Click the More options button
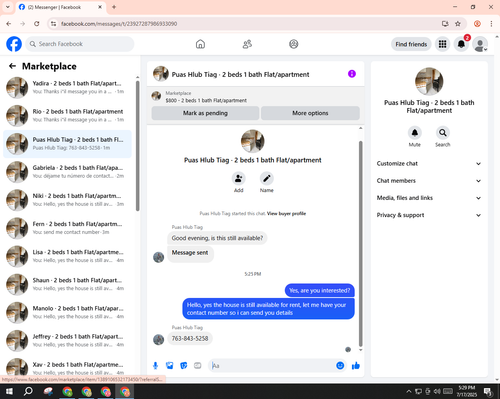Image resolution: width=500 pixels, height=399 pixels. coord(310,113)
